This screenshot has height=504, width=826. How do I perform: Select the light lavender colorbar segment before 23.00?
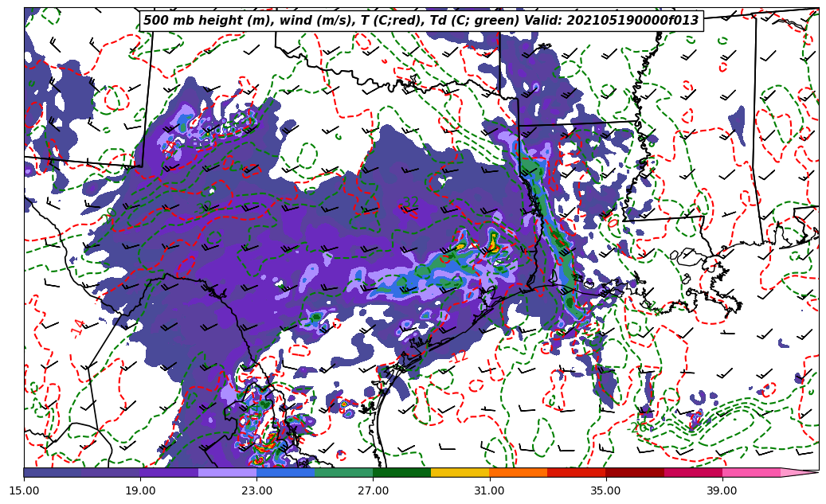[228, 472]
